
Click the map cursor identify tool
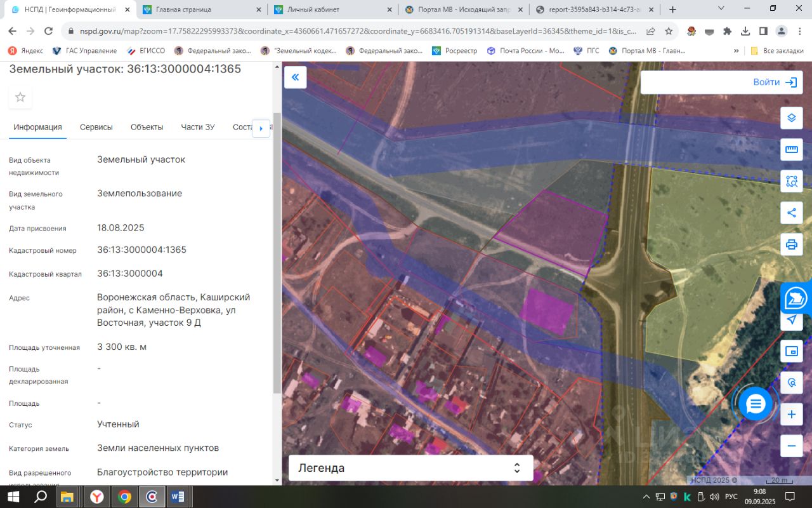[x=791, y=383]
